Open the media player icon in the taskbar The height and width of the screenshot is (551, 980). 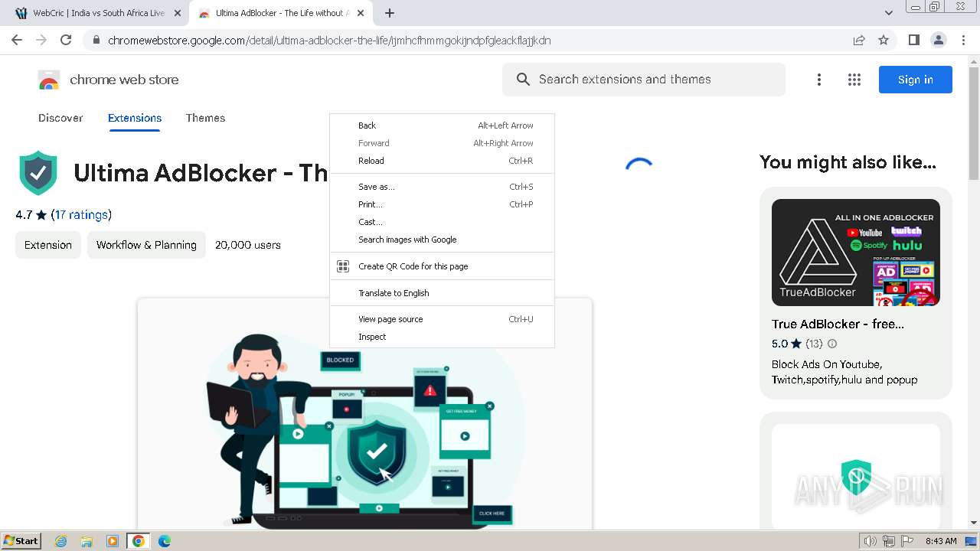113,541
